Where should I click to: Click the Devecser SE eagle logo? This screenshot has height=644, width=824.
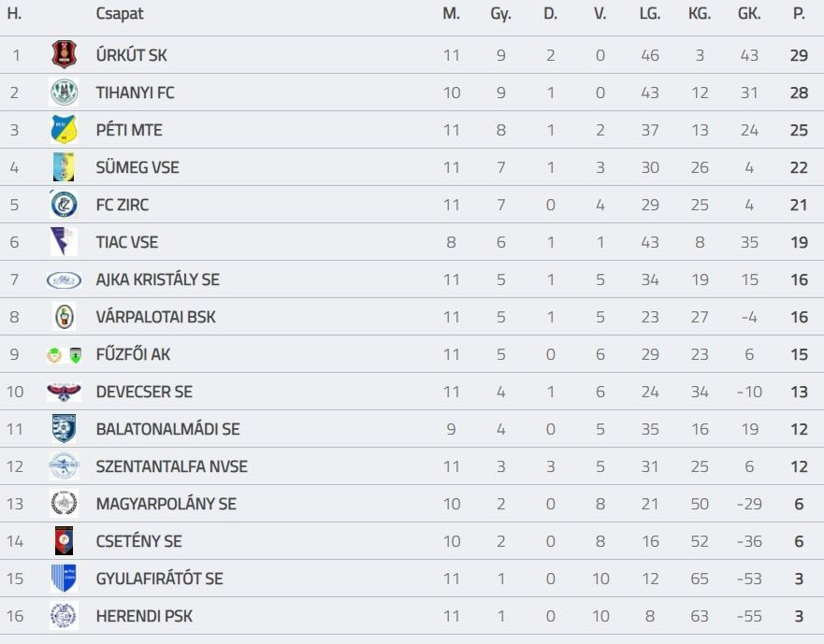[64, 392]
